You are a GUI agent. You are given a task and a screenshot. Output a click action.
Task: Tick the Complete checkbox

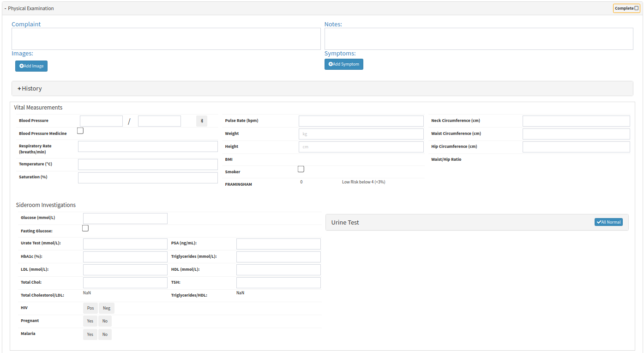[x=637, y=8]
